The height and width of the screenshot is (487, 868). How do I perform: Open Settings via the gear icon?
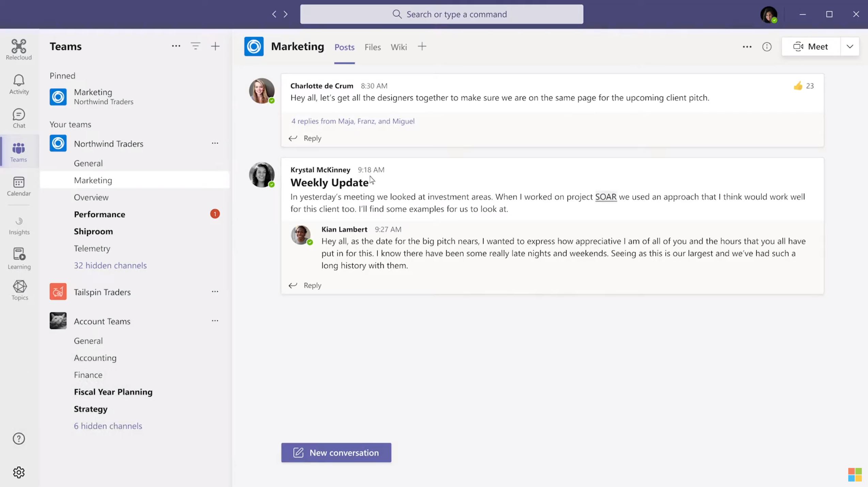19,472
